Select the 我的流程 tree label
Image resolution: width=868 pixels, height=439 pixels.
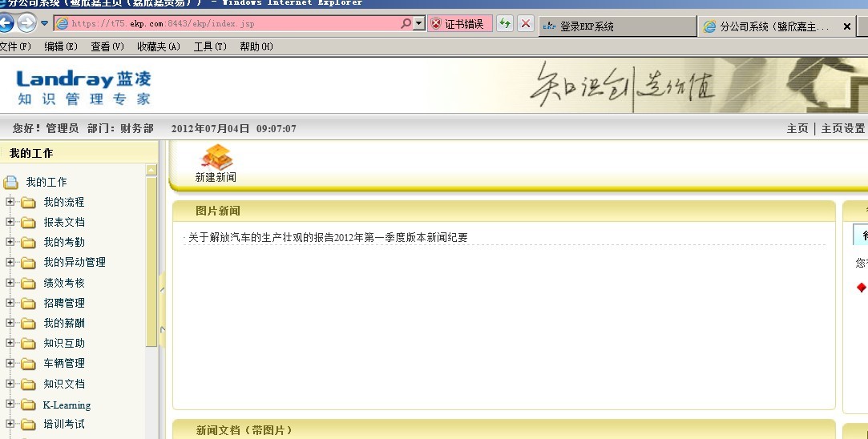tap(64, 202)
